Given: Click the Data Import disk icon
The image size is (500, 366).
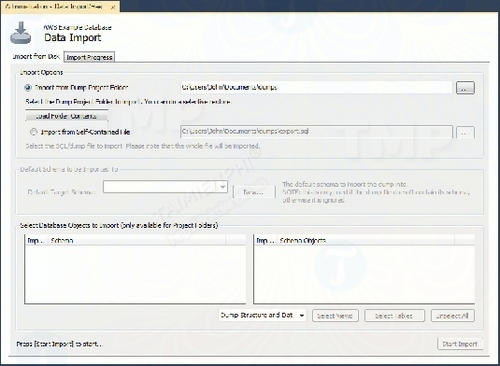Looking at the screenshot, I should coord(21,33).
